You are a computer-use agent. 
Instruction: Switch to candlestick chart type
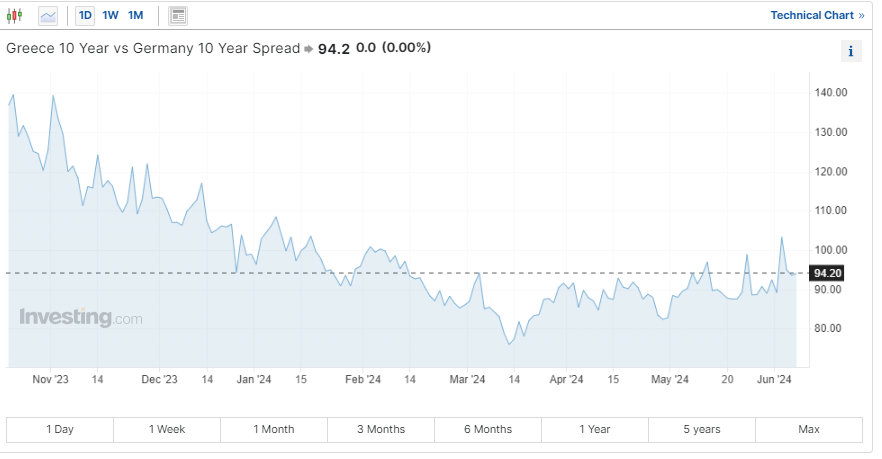(x=15, y=16)
